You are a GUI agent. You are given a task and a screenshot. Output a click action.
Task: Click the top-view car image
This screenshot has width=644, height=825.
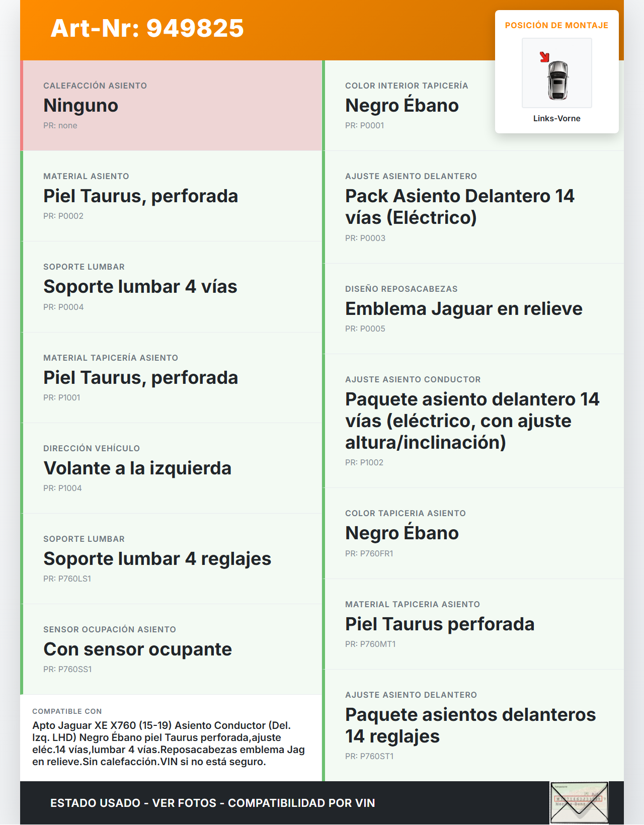tap(557, 80)
